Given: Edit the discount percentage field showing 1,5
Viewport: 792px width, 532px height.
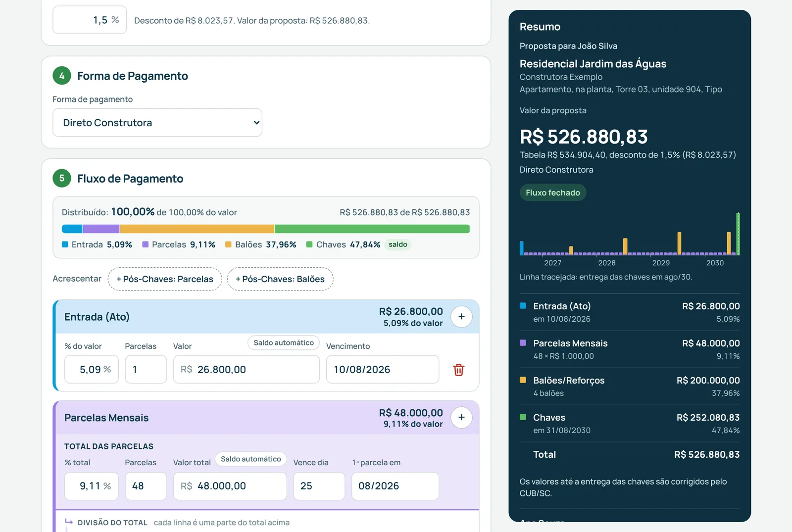Looking at the screenshot, I should click(90, 20).
